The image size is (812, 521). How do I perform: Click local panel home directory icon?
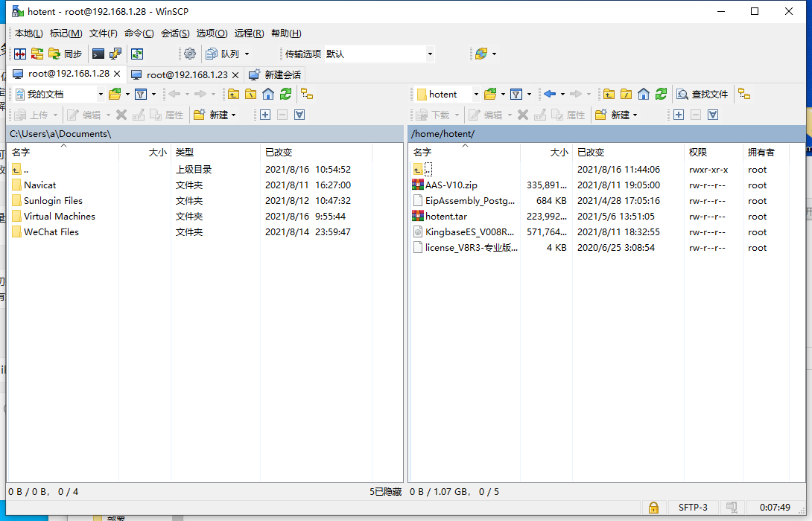point(268,95)
